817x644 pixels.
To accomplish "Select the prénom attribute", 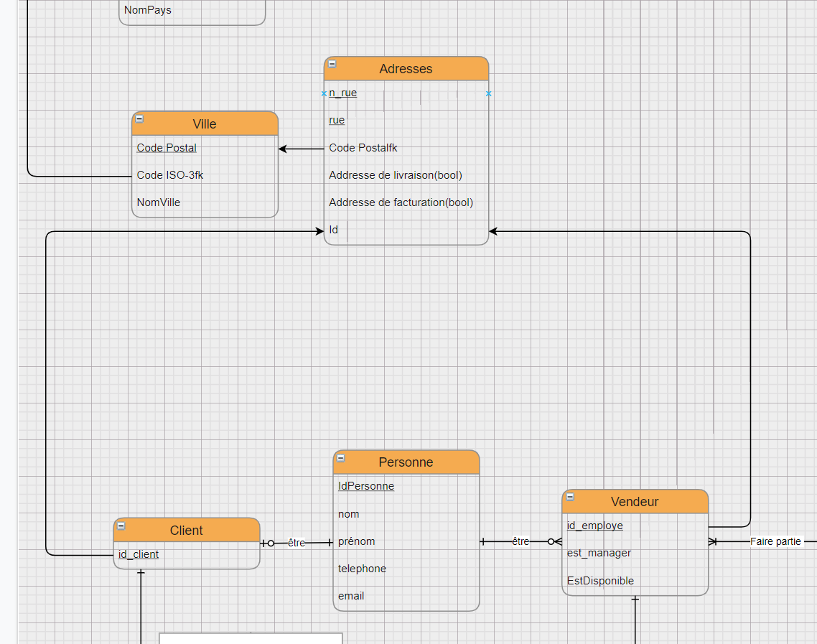I will (406, 541).
